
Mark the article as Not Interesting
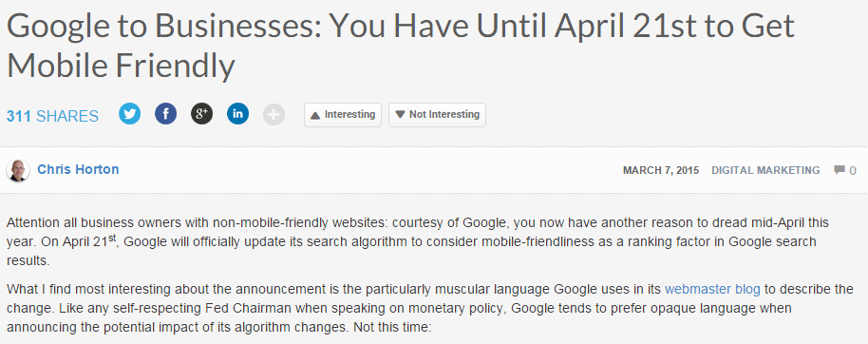coord(437,115)
